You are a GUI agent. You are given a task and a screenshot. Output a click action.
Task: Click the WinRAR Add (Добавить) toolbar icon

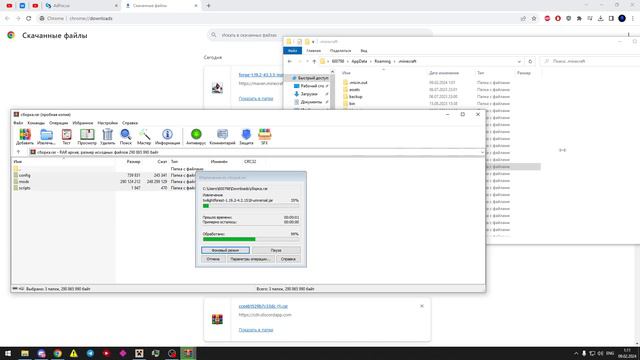(x=24, y=137)
